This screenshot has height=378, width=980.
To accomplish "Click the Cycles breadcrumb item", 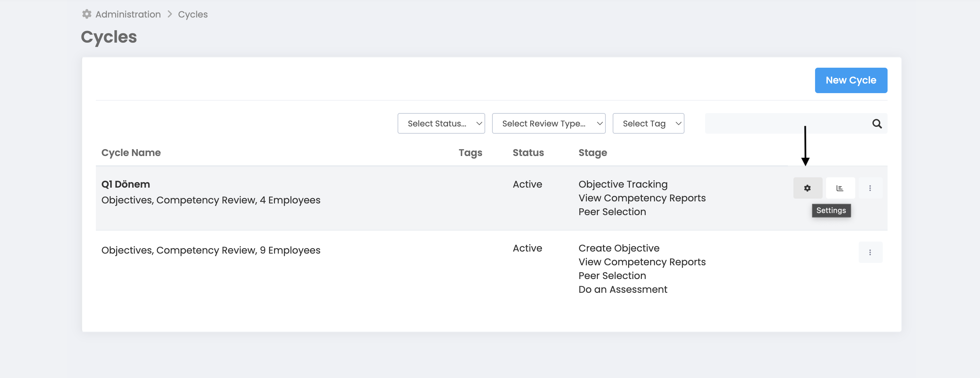I will click(192, 14).
